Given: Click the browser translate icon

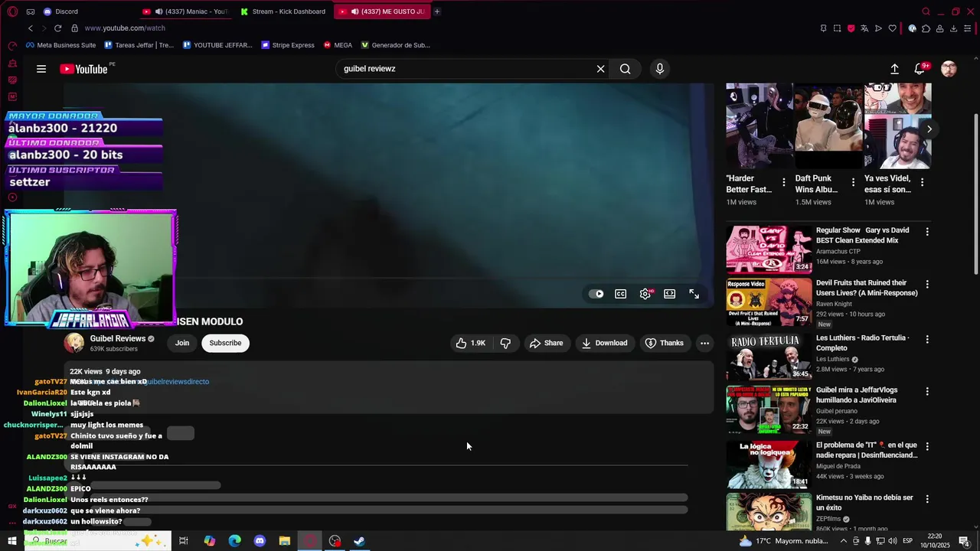Looking at the screenshot, I should click(864, 28).
